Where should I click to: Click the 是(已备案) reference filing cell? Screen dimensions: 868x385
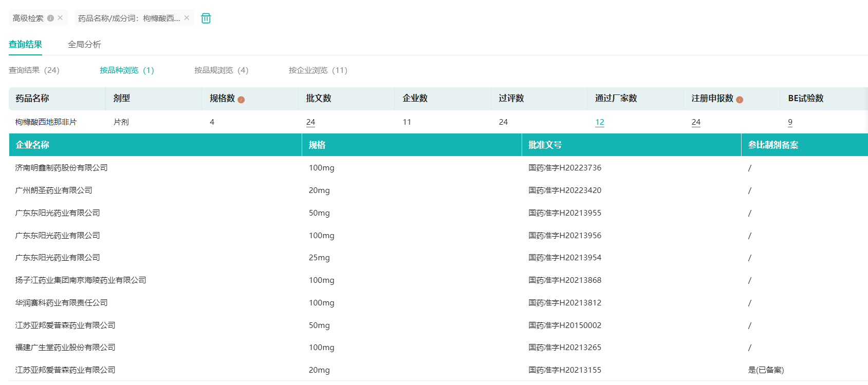(x=766, y=370)
